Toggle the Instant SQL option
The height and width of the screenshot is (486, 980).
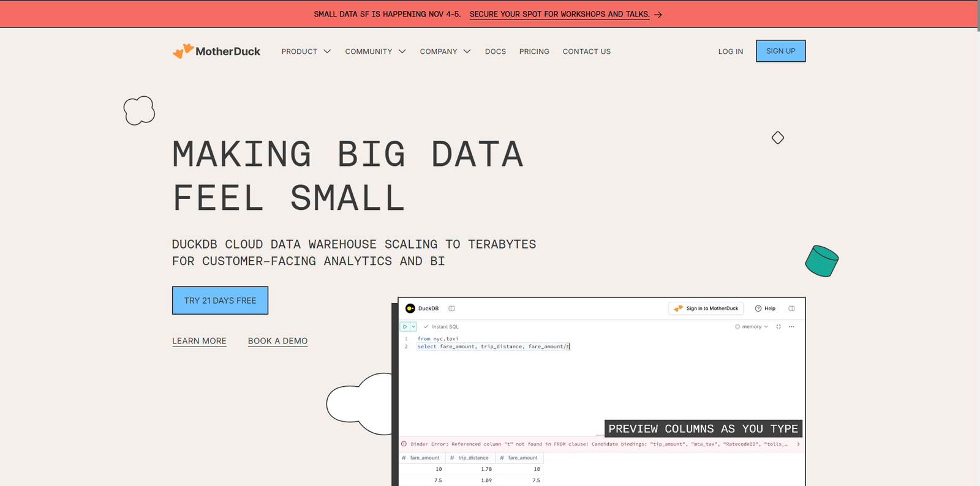(441, 327)
